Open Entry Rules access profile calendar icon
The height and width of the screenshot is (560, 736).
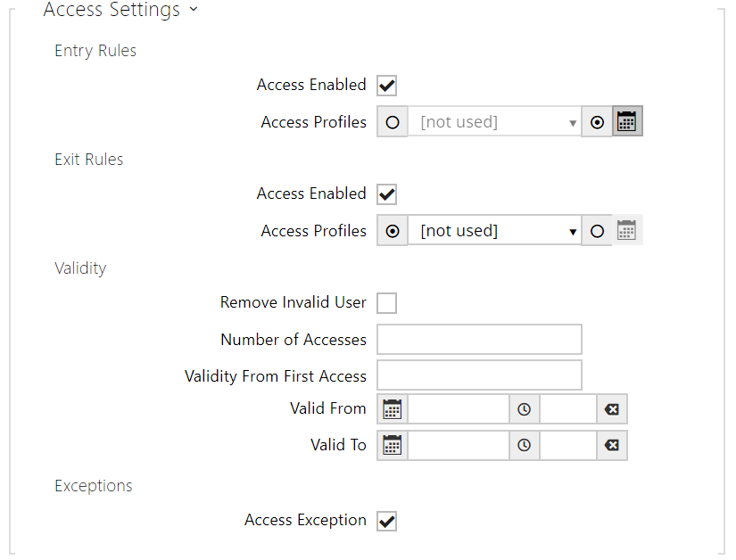[627, 122]
